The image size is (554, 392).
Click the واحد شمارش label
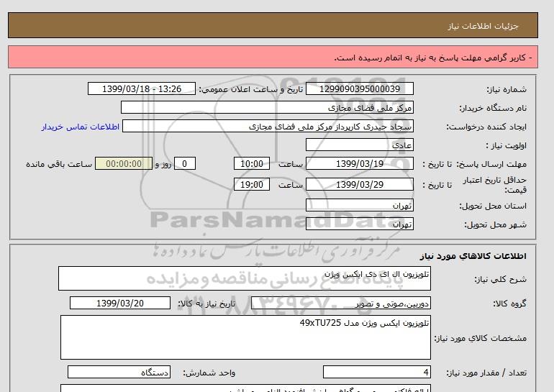point(209,373)
